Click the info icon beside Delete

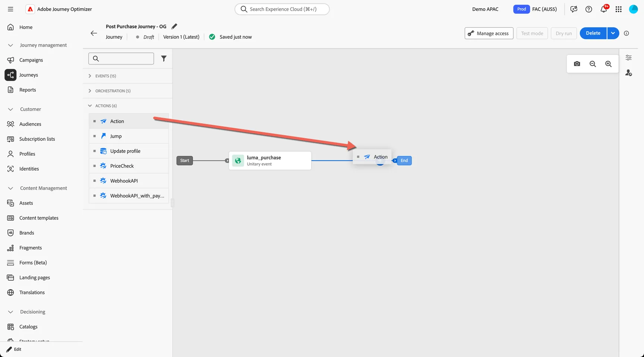[x=626, y=33]
